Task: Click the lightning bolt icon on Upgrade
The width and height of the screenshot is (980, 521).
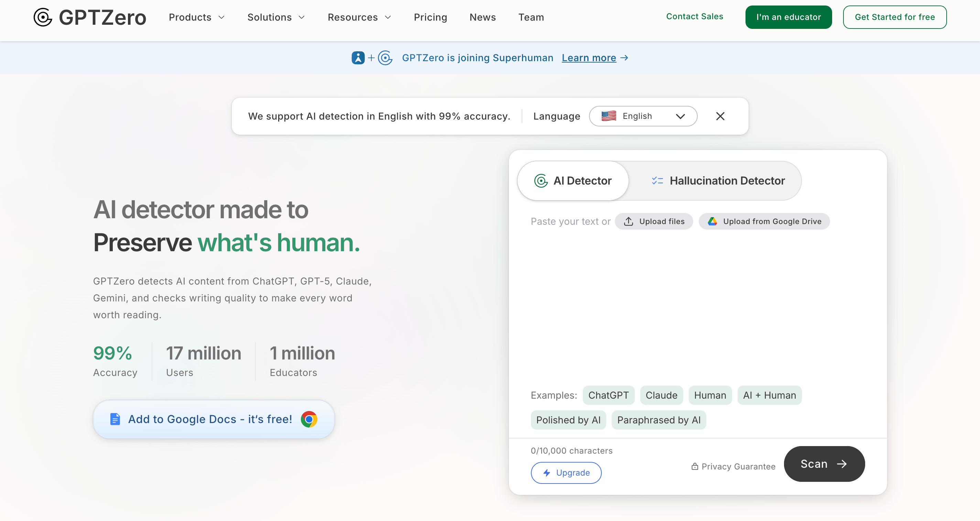Action: point(547,473)
